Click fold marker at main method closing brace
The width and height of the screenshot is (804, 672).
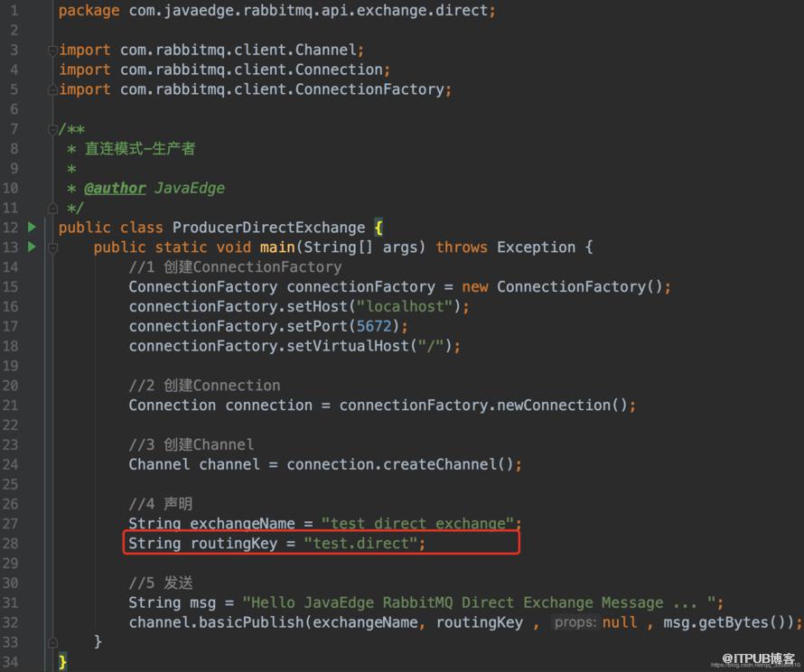pyautogui.click(x=51, y=642)
